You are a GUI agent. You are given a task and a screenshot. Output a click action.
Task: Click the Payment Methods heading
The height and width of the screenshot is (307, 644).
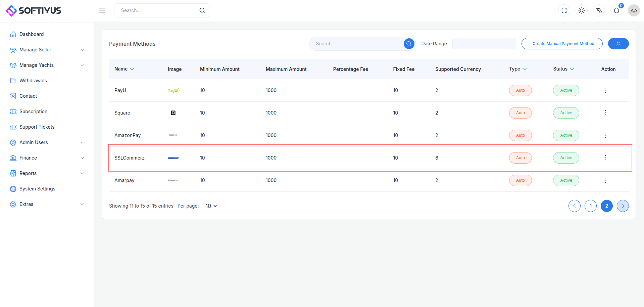132,44
